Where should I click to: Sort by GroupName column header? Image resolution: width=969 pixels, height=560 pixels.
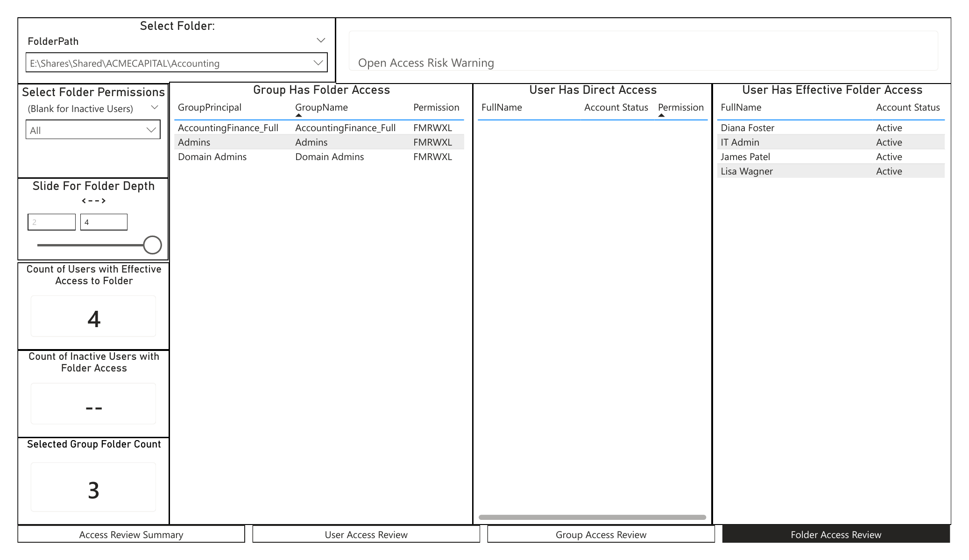pos(321,107)
